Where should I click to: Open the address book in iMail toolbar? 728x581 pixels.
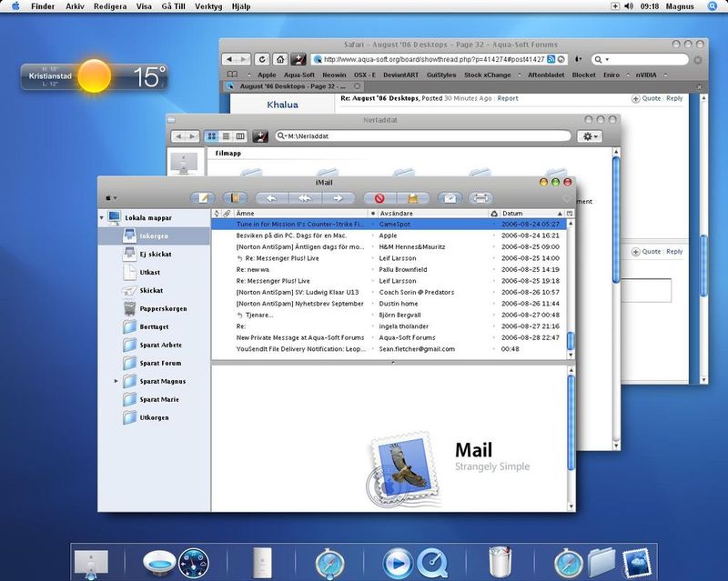pyautogui.click(x=235, y=198)
